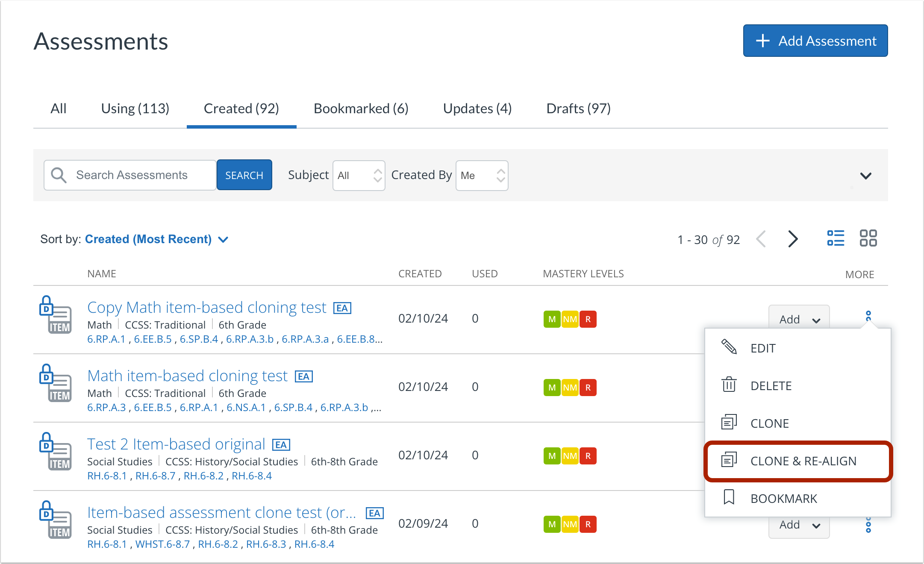Open the Sort by Created dropdown
This screenshot has width=924, height=564.
click(156, 239)
